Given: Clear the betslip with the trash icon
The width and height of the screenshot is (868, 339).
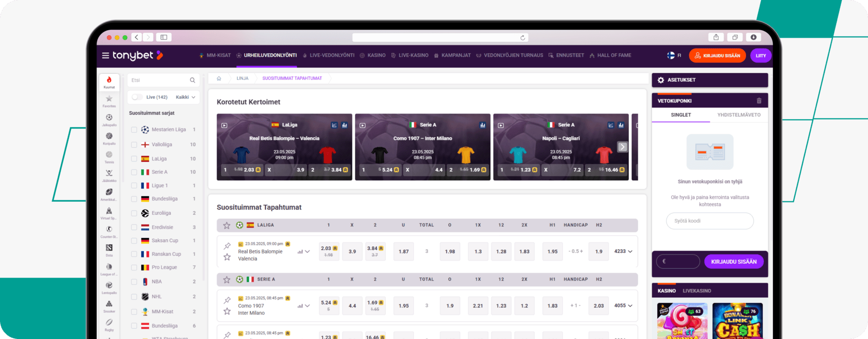Looking at the screenshot, I should 759,101.
